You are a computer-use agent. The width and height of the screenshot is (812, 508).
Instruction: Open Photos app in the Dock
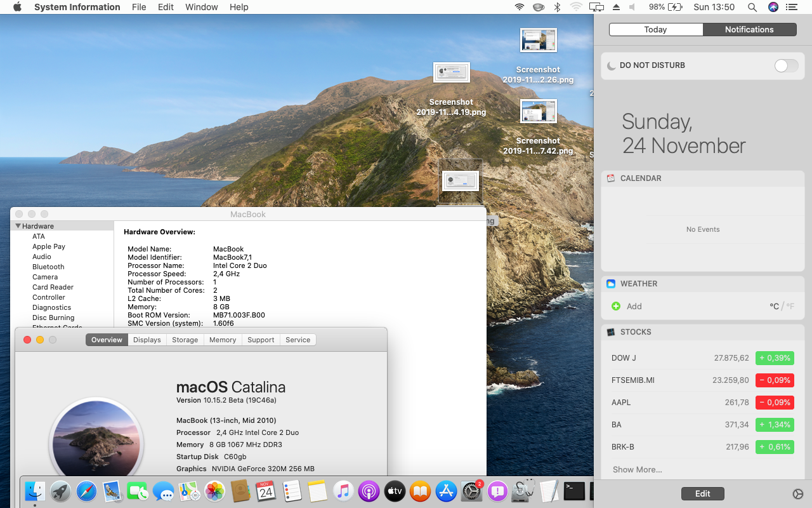(215, 491)
